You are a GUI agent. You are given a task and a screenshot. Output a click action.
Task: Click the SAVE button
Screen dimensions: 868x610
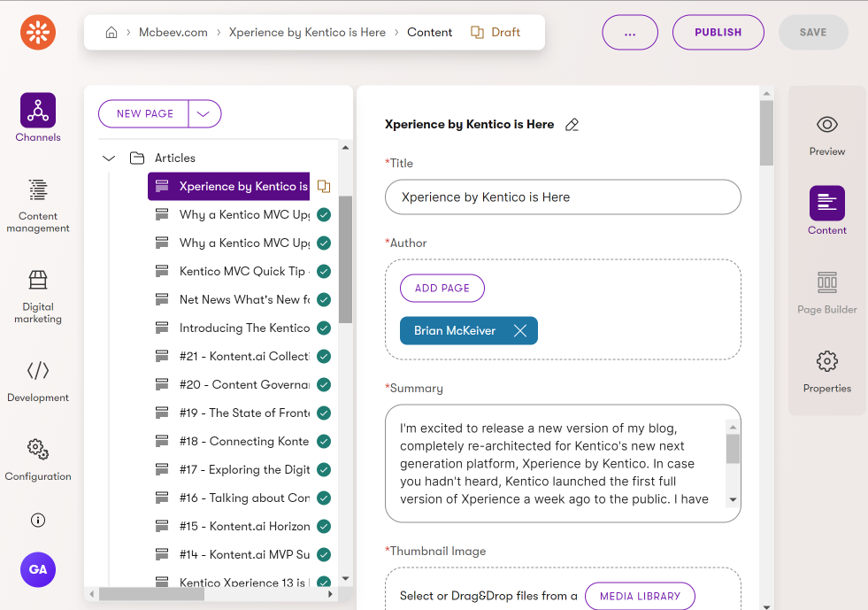pyautogui.click(x=812, y=32)
